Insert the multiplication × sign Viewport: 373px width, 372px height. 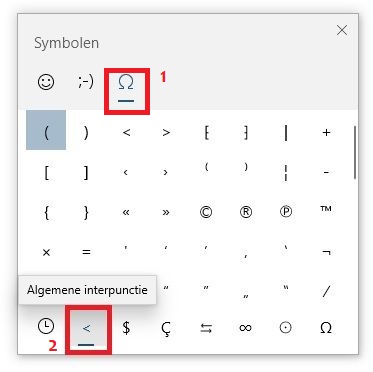click(46, 252)
